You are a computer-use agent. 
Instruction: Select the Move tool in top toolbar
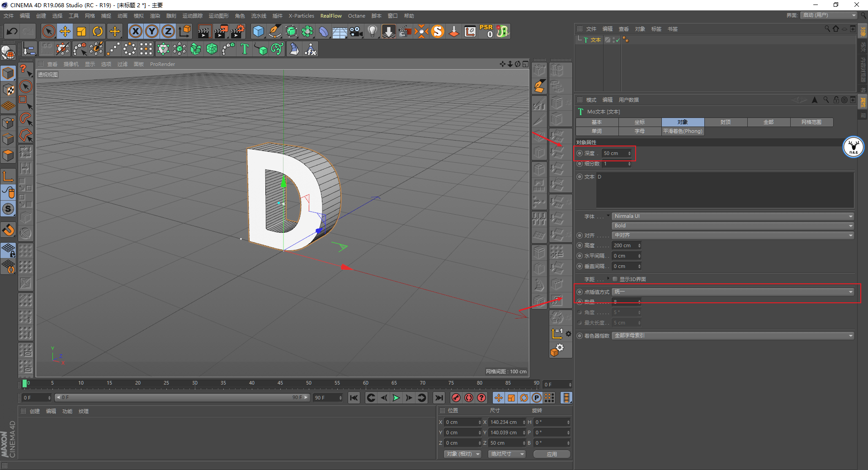coord(65,31)
